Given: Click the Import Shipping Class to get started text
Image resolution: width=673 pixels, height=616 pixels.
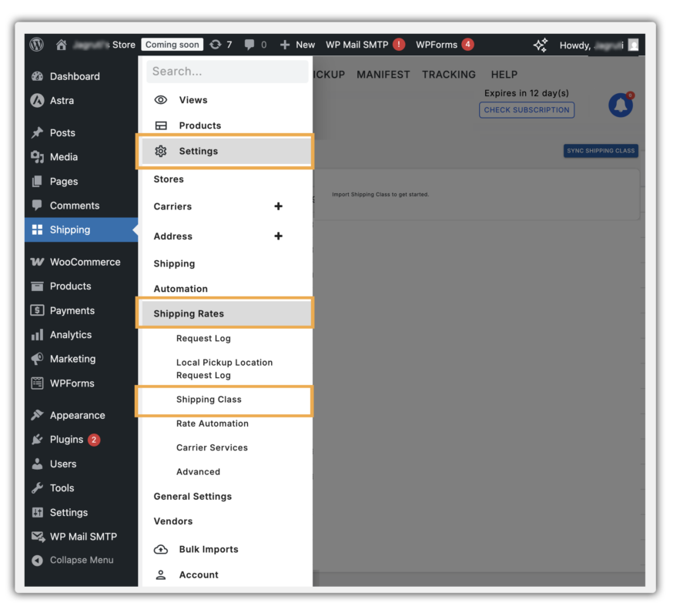Looking at the screenshot, I should coord(380,195).
